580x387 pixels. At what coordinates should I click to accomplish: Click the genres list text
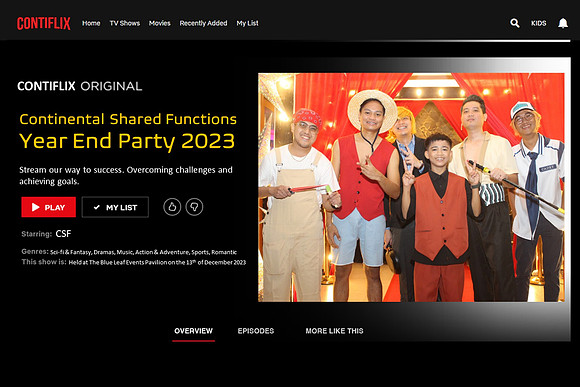pyautogui.click(x=144, y=252)
